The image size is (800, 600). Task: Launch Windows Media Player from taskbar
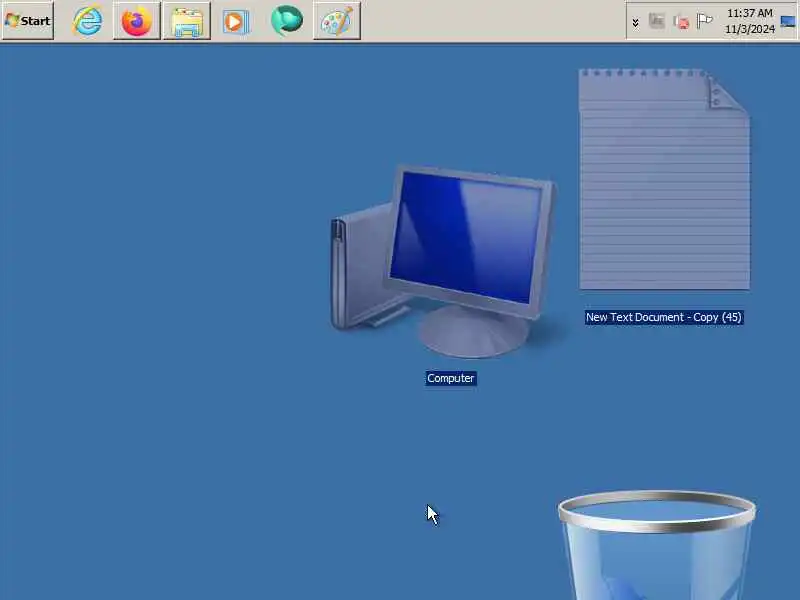pyautogui.click(x=236, y=21)
